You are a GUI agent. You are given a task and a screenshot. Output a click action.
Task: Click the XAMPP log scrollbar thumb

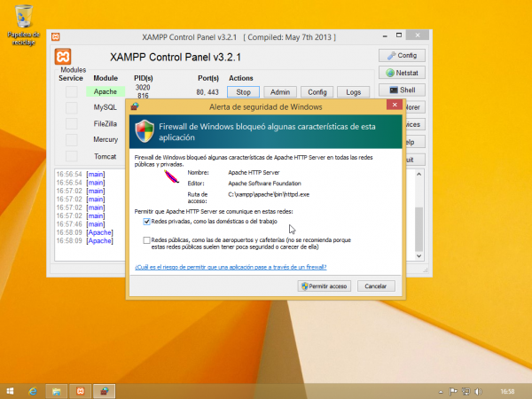coord(419,229)
